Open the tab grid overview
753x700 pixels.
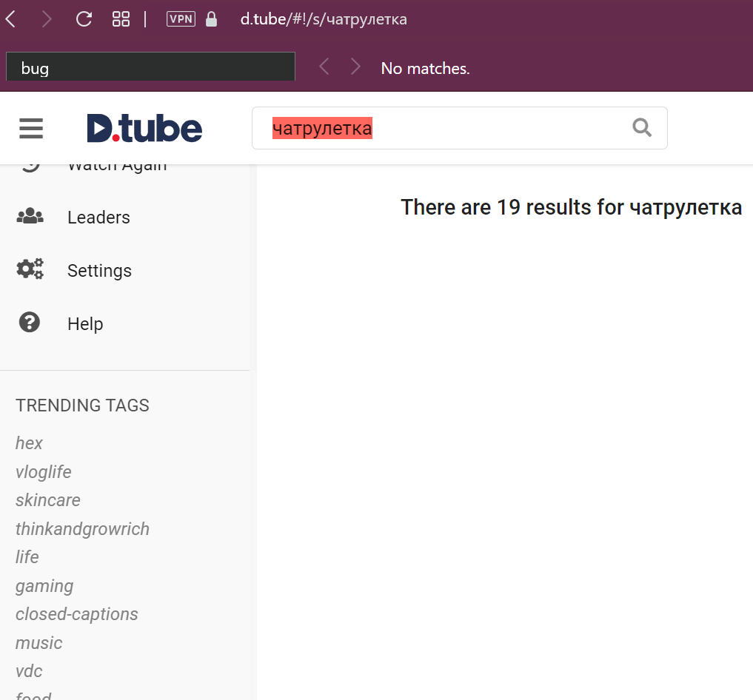(120, 19)
